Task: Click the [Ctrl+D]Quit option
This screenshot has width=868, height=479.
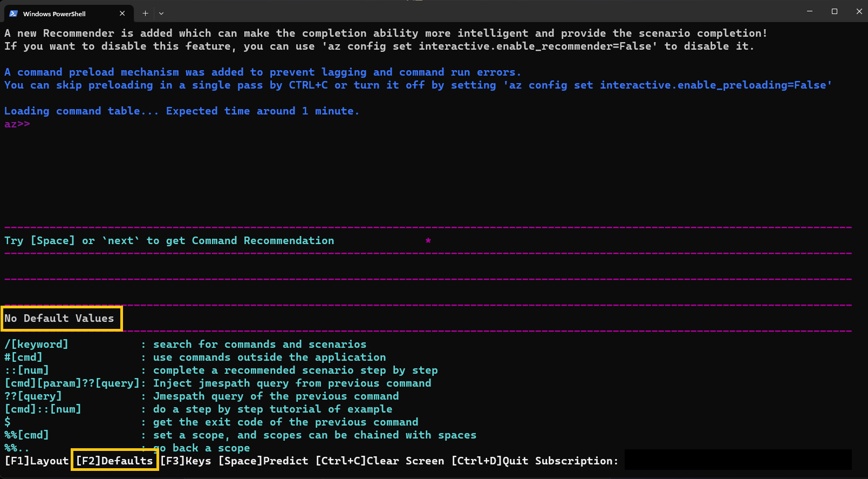Action: 490,461
